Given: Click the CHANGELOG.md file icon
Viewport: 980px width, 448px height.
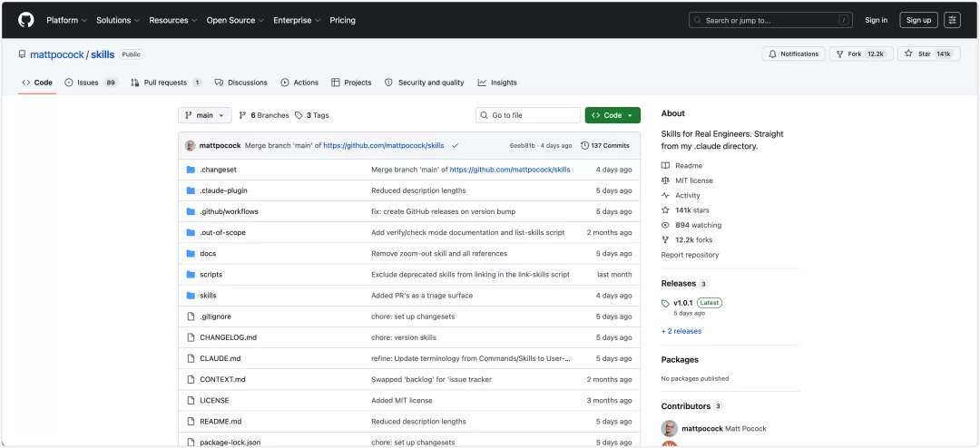Looking at the screenshot, I should (191, 337).
